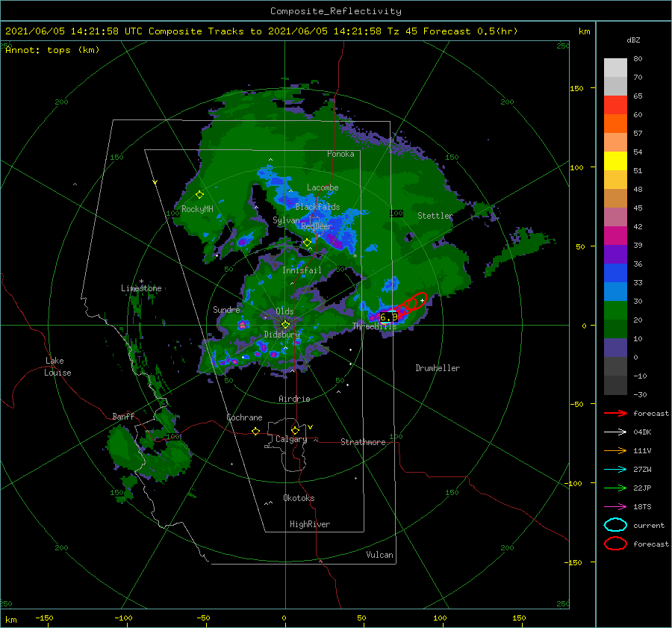Click the Limestone label
Image resolution: width=672 pixels, height=628 pixels.
pos(141,288)
